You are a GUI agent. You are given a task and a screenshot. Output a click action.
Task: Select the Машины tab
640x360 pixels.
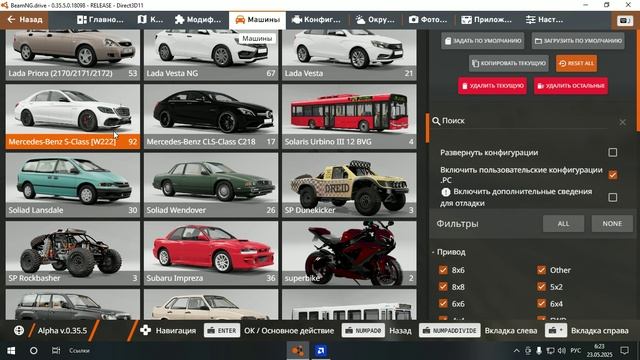(x=258, y=20)
